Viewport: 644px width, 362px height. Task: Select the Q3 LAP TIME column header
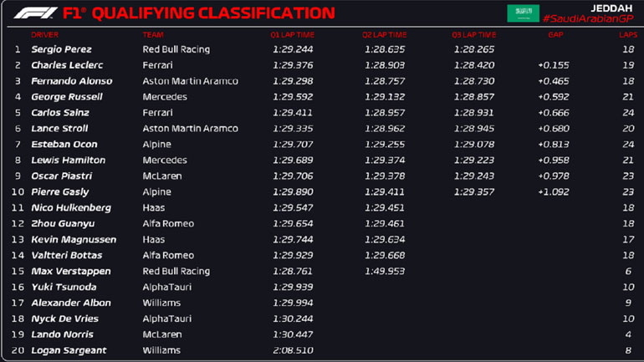(x=473, y=35)
